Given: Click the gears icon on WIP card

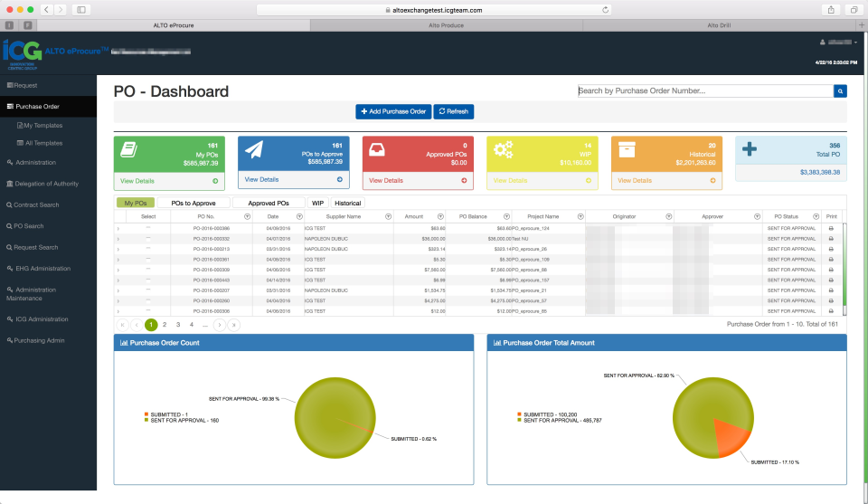Looking at the screenshot, I should coord(504,149).
